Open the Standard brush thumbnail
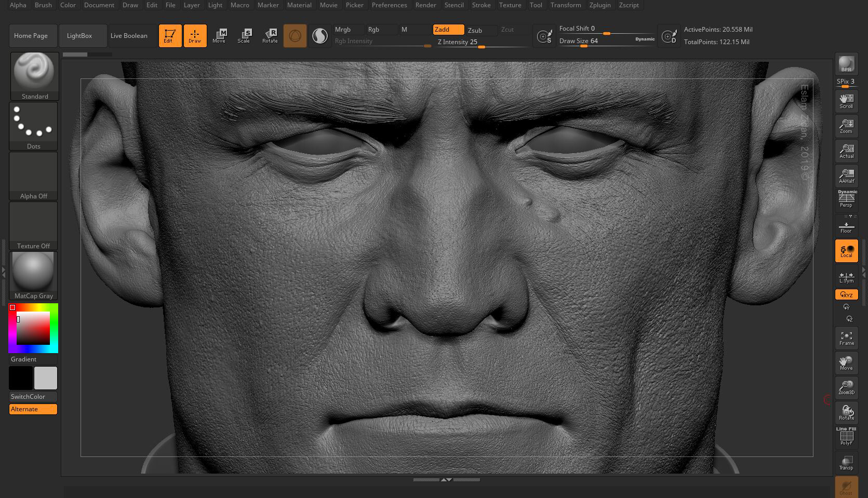Viewport: 868px width, 498px height. (x=34, y=76)
